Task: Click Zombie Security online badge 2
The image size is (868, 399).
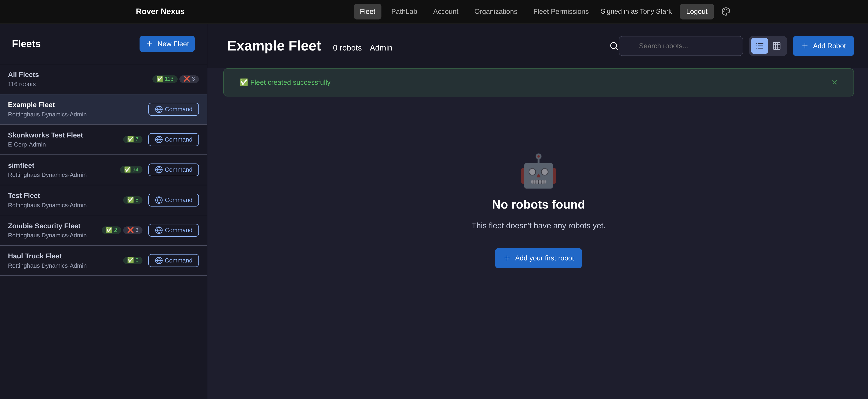Action: [x=111, y=230]
